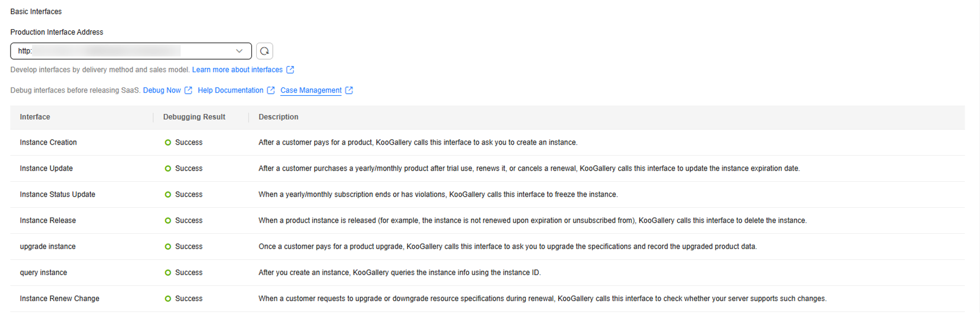Click the Success status icon for Instance Creation
The image size is (980, 317).
[168, 142]
